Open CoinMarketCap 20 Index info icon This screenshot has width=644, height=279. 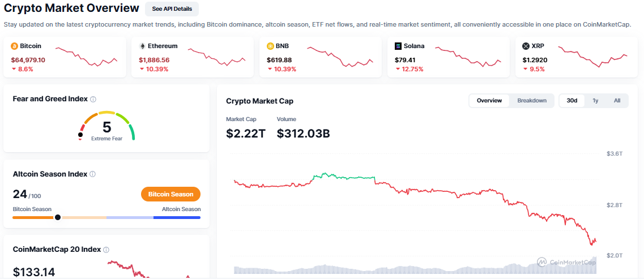point(106,250)
